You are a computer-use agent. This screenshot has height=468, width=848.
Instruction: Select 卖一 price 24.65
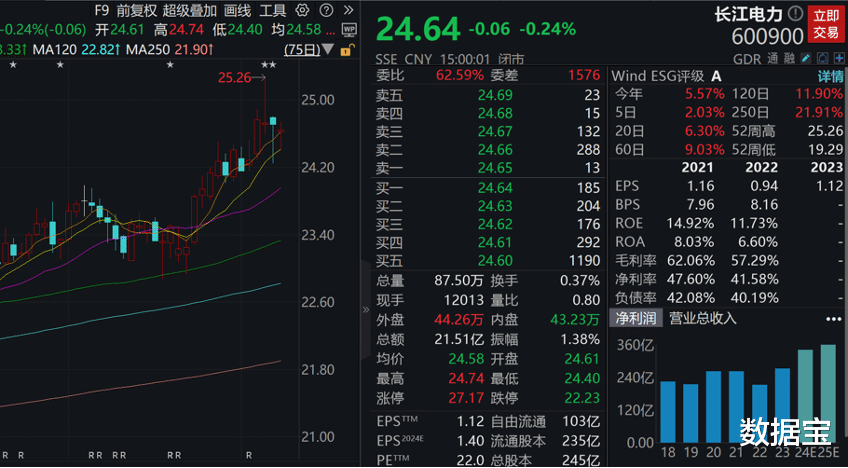point(495,168)
